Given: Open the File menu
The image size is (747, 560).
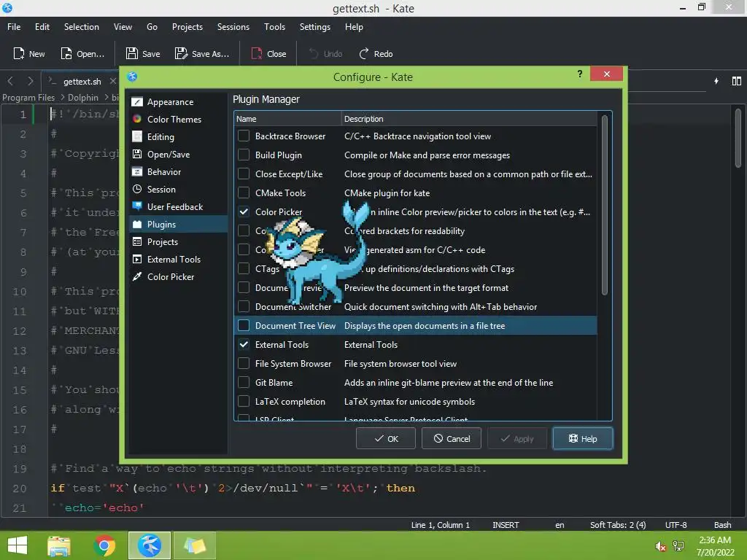Looking at the screenshot, I should tap(14, 27).
